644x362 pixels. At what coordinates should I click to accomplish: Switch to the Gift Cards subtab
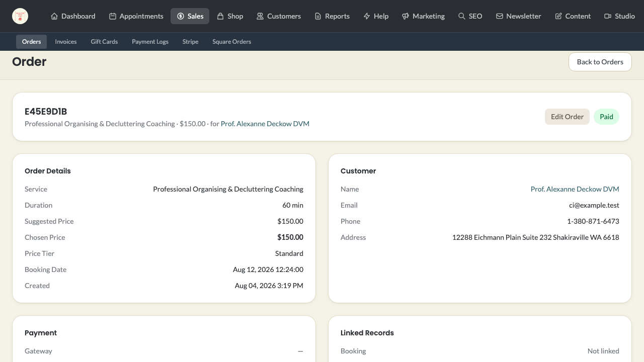[x=104, y=42]
